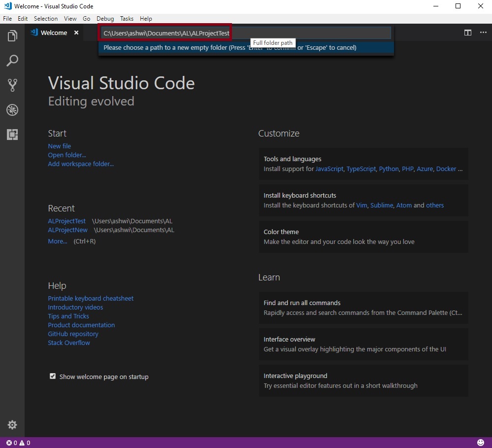This screenshot has width=492, height=448.
Task: Select the Welcome tab
Action: coord(54,33)
